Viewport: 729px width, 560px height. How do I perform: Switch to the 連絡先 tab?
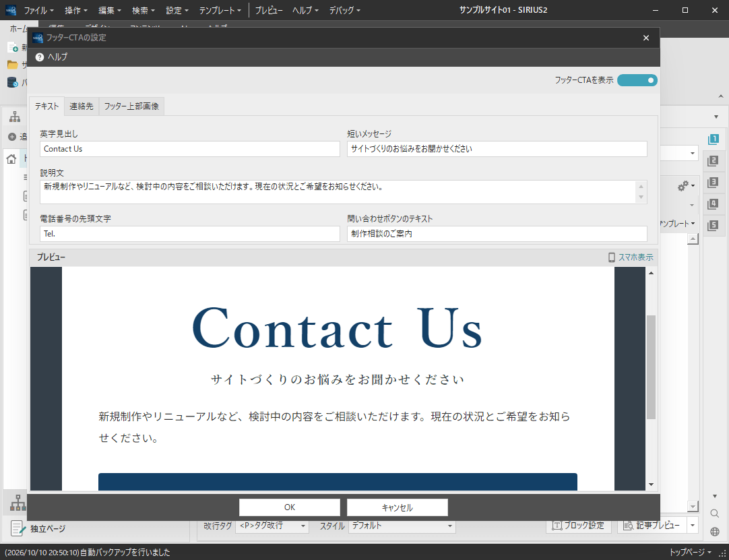(x=82, y=106)
